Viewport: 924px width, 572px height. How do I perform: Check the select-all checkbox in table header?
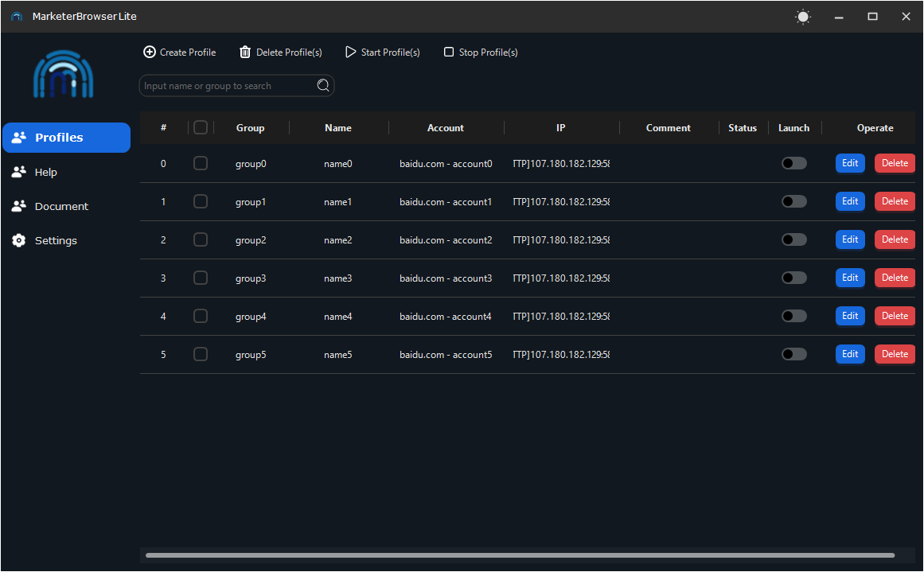(x=201, y=127)
